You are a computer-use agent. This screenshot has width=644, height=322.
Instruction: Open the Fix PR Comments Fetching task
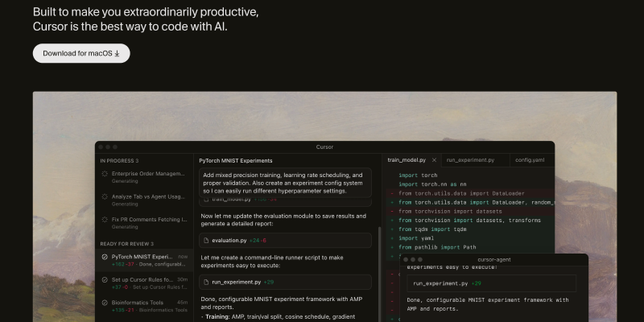click(144, 223)
